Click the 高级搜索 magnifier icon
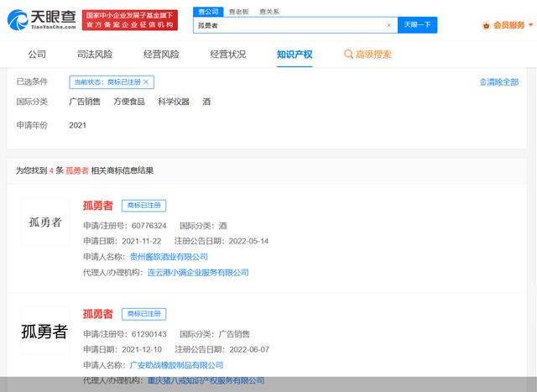This screenshot has height=392, width=537. [348, 54]
